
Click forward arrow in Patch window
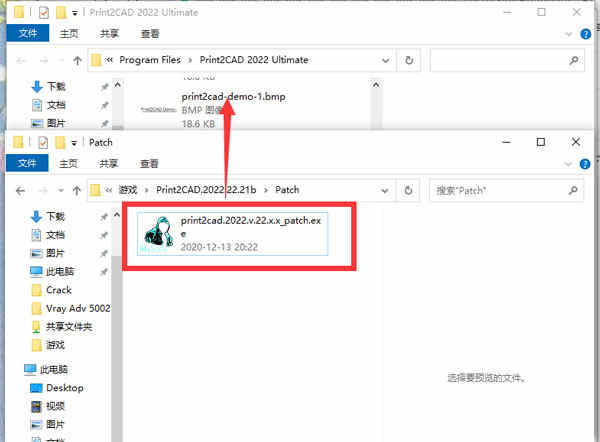[43, 190]
